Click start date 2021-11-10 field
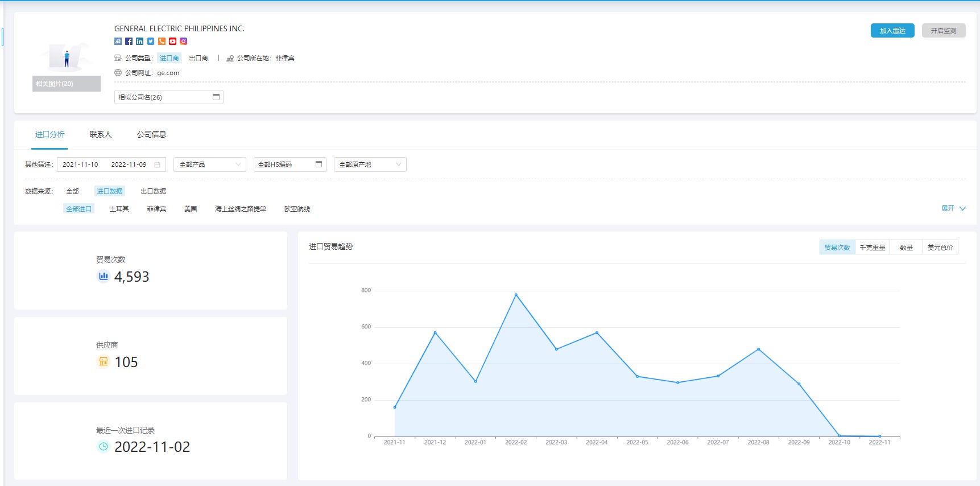This screenshot has height=486, width=980. (80, 164)
